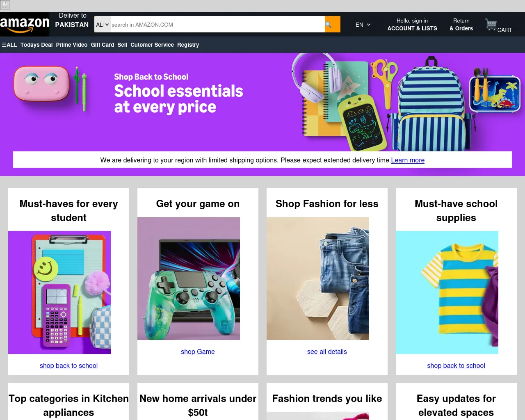Click the Learn more shipping link
Screen dimensions: 525x420
click(x=408, y=160)
